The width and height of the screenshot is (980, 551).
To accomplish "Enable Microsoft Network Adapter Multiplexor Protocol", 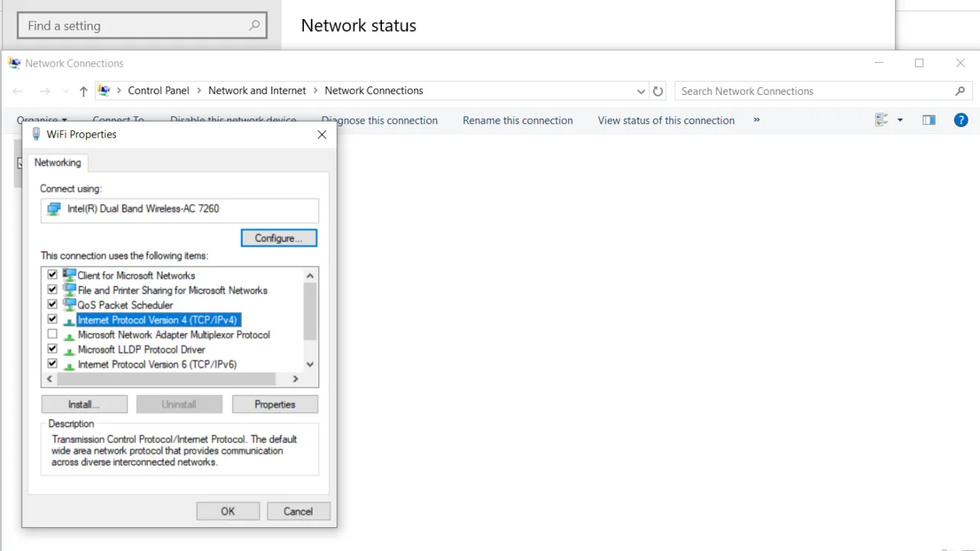I will point(52,334).
